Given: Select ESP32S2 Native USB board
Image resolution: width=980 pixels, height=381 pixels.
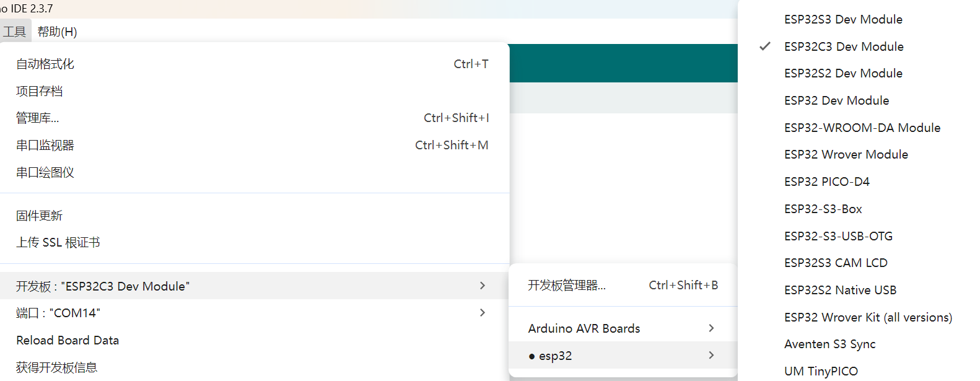Looking at the screenshot, I should click(x=859, y=290).
